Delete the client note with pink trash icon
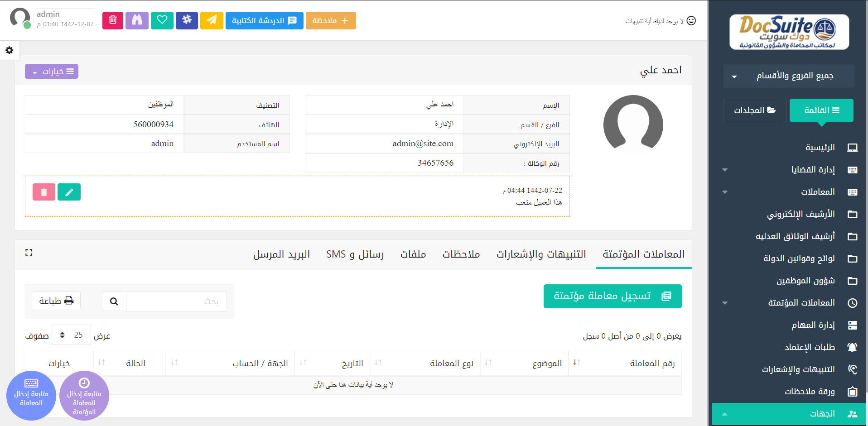Viewport: 868px width, 426px height. (x=44, y=192)
